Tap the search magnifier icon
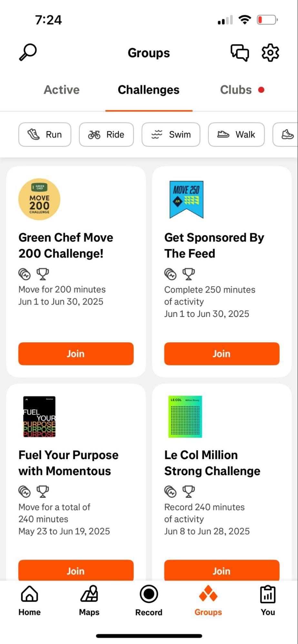Image resolution: width=298 pixels, height=644 pixels. pyautogui.click(x=28, y=52)
